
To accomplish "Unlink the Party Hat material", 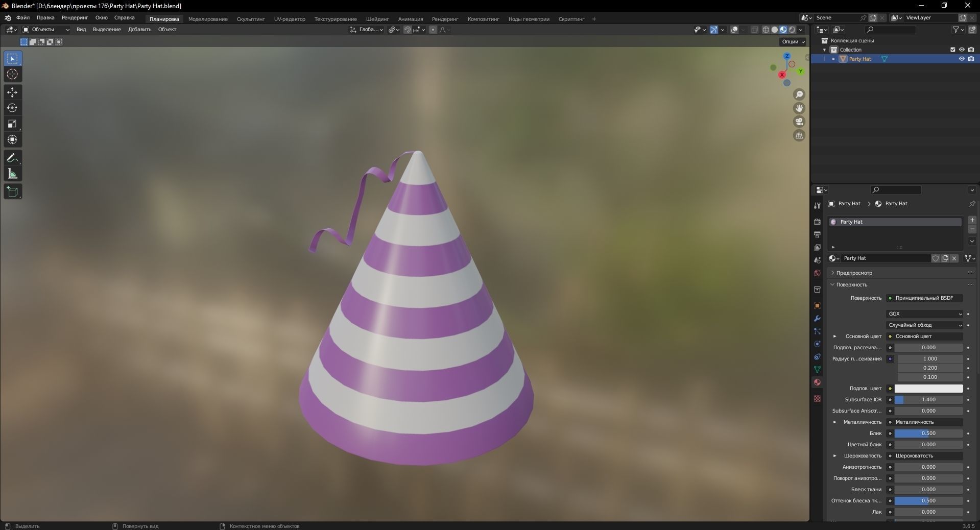I will tap(954, 258).
